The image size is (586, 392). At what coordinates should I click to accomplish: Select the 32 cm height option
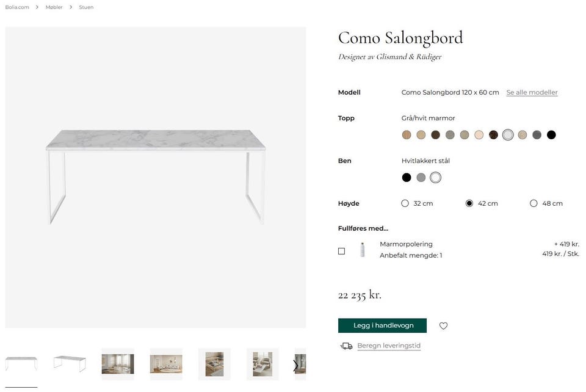(x=405, y=203)
